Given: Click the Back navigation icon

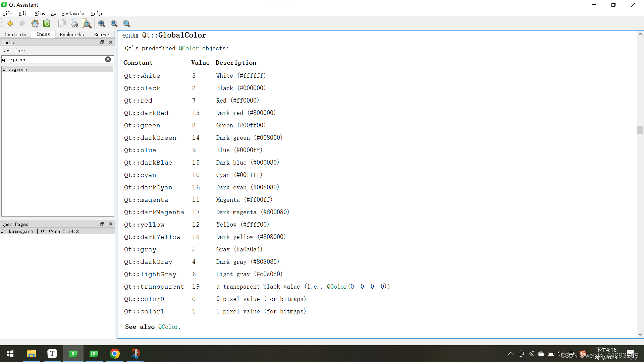Looking at the screenshot, I should point(9,23).
